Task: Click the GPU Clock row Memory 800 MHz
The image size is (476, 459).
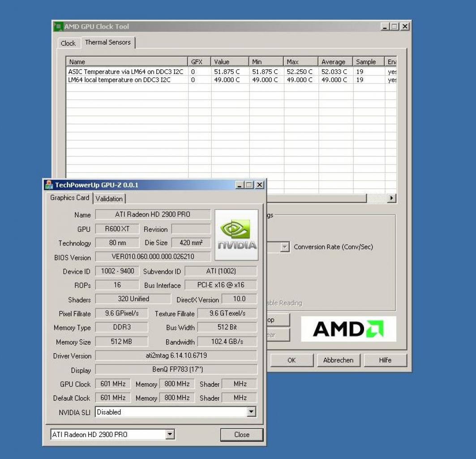Action: pyautogui.click(x=177, y=384)
